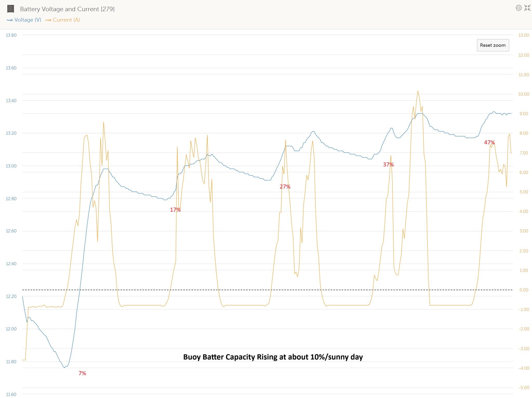Screen dimensions: 532x398
Task: Select the 12.40 voltage axis label
Action: pyautogui.click(x=11, y=264)
